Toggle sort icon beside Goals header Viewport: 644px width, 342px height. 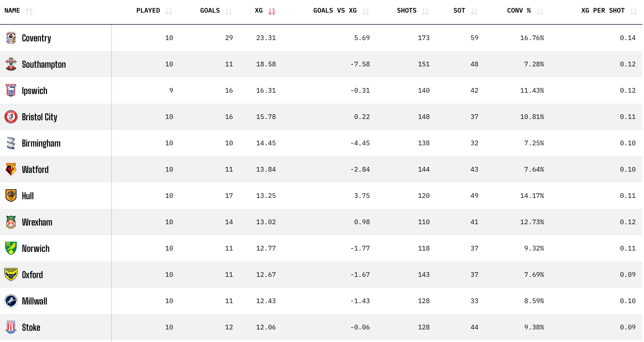(x=228, y=11)
